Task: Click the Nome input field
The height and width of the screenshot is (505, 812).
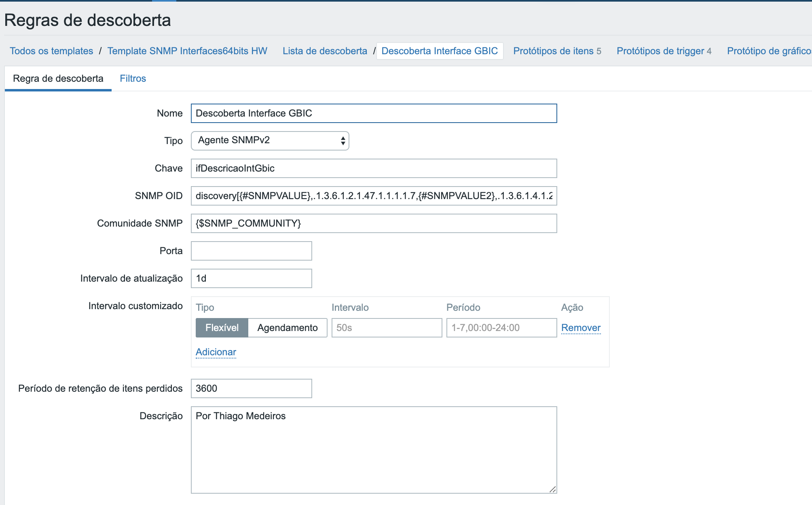Action: pos(374,113)
